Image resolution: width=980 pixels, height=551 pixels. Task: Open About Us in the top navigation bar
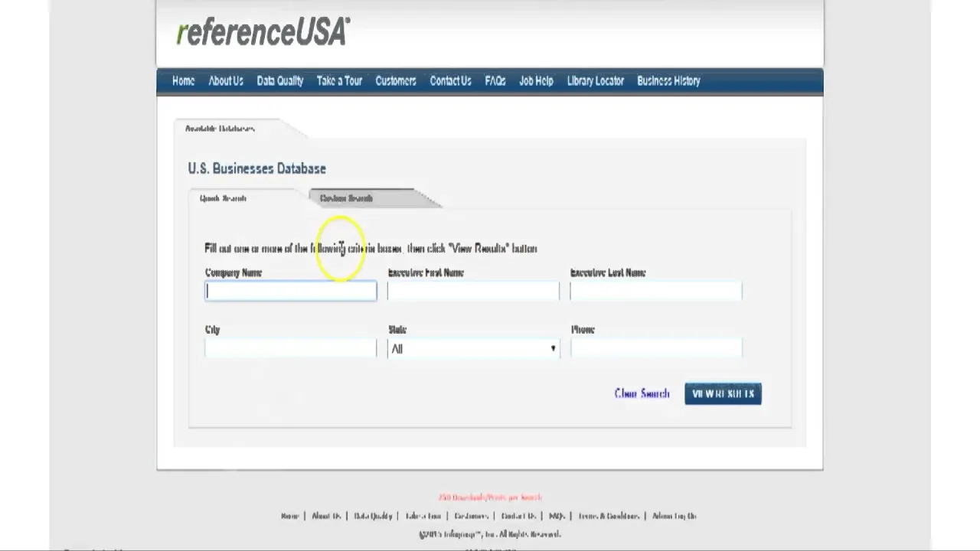pyautogui.click(x=226, y=80)
